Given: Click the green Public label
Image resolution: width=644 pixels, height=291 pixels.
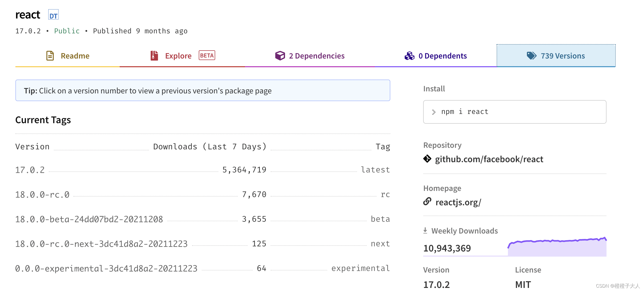Looking at the screenshot, I should pyautogui.click(x=67, y=31).
